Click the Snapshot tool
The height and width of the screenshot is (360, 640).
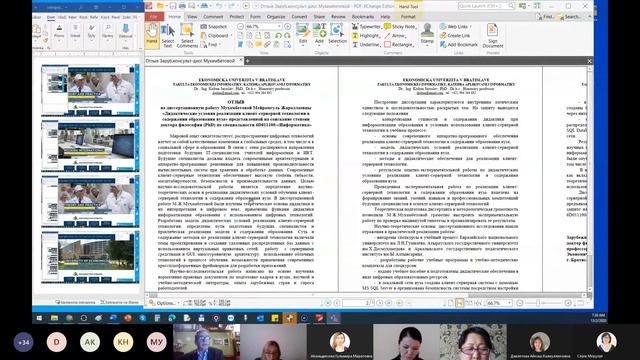coord(214,27)
